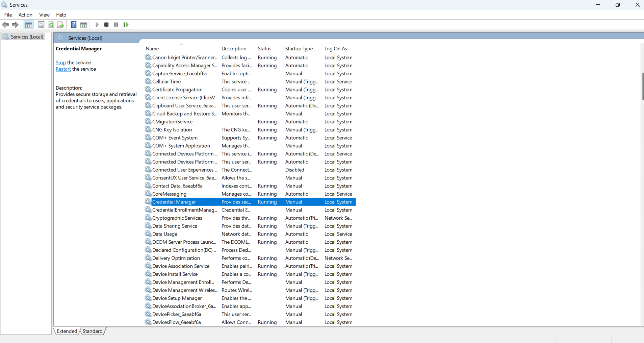Sort by the Startup Type column header
644x343 pixels.
(302, 49)
